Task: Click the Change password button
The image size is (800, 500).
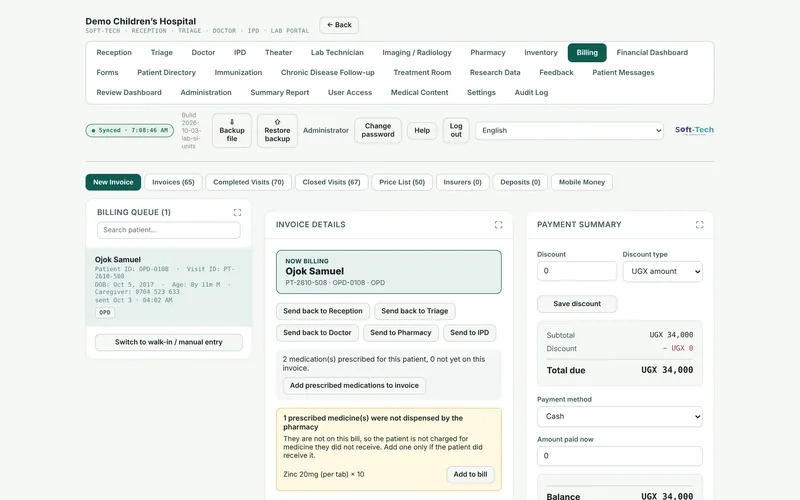Action: pos(378,131)
